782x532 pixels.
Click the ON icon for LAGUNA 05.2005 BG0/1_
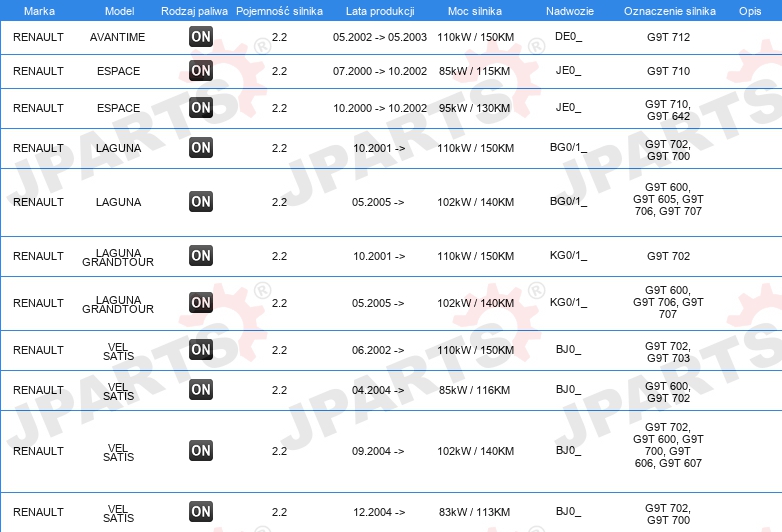[201, 201]
